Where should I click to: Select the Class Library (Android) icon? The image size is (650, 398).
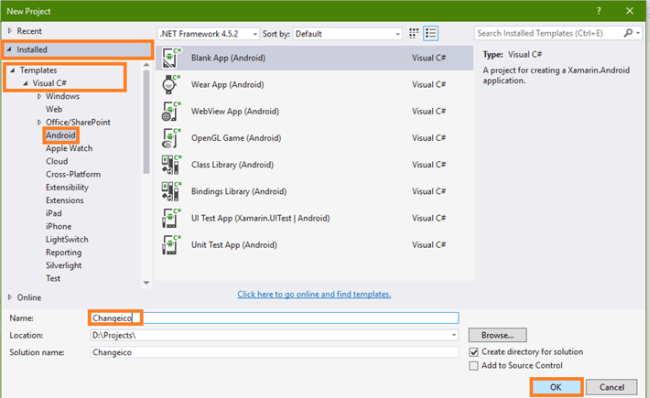pos(171,165)
